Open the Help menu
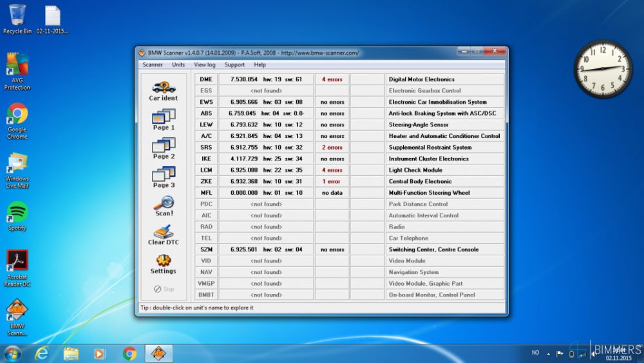This screenshot has height=363, width=644. coord(260,64)
